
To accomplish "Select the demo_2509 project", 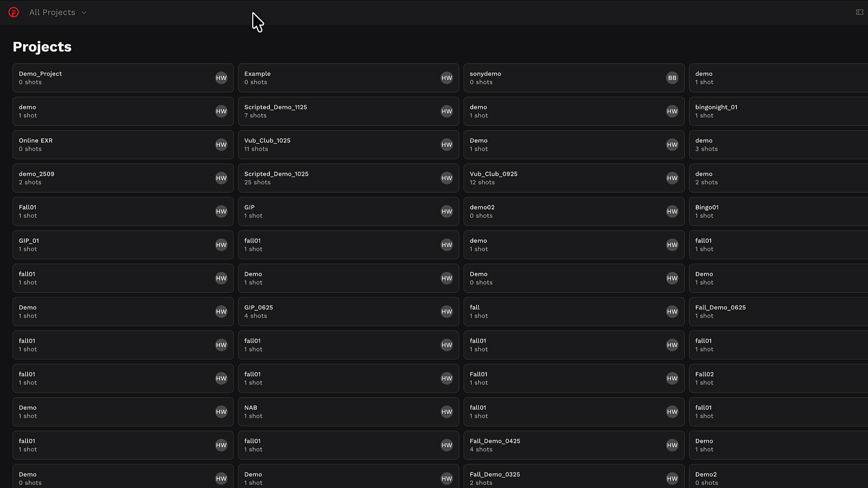I will pyautogui.click(x=123, y=178).
